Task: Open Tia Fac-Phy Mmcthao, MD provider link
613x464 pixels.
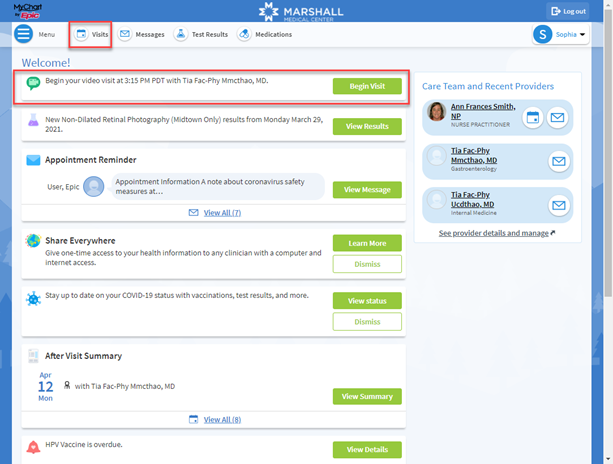Action: (474, 155)
